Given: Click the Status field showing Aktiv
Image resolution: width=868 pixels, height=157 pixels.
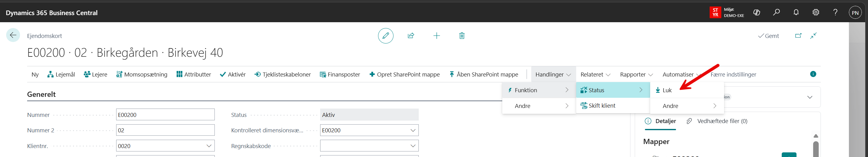Looking at the screenshot, I should pyautogui.click(x=369, y=115).
